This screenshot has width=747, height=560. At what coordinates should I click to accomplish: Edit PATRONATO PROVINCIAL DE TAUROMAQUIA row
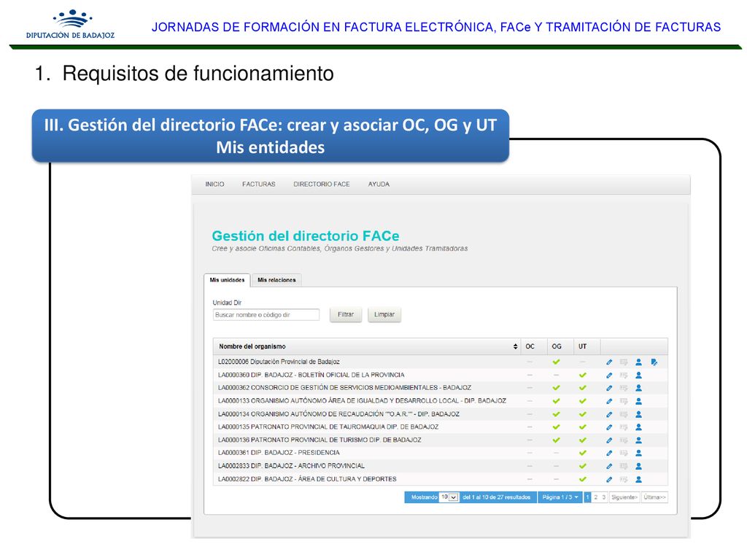pos(609,427)
